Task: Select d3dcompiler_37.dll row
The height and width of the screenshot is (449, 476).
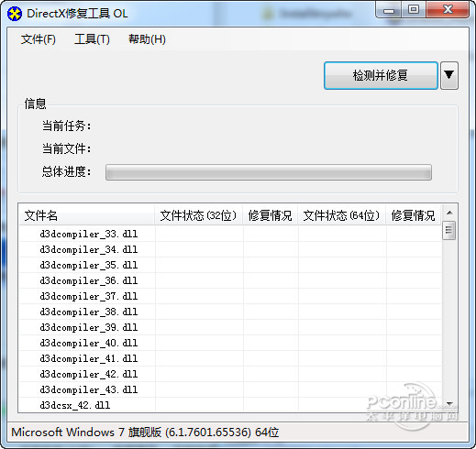Action: pyautogui.click(x=230, y=296)
